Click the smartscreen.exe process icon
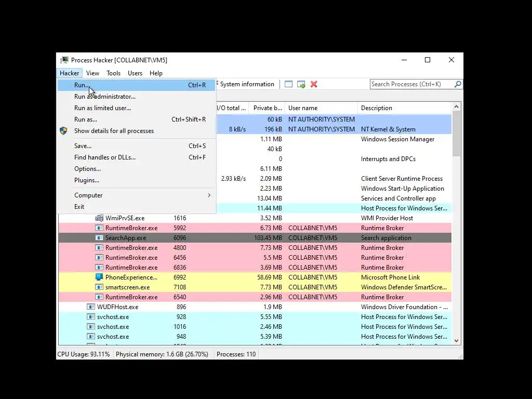Screen dimensions: 532x399 [99, 287]
